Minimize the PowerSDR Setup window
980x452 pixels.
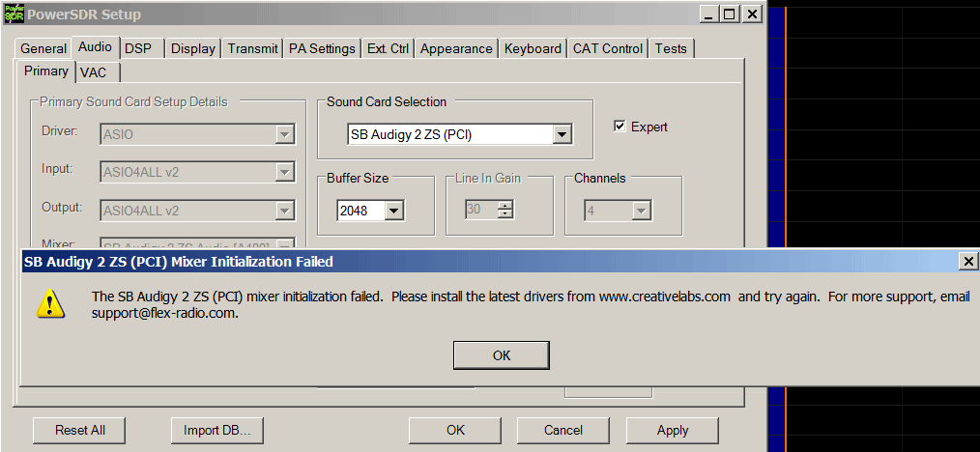point(710,14)
